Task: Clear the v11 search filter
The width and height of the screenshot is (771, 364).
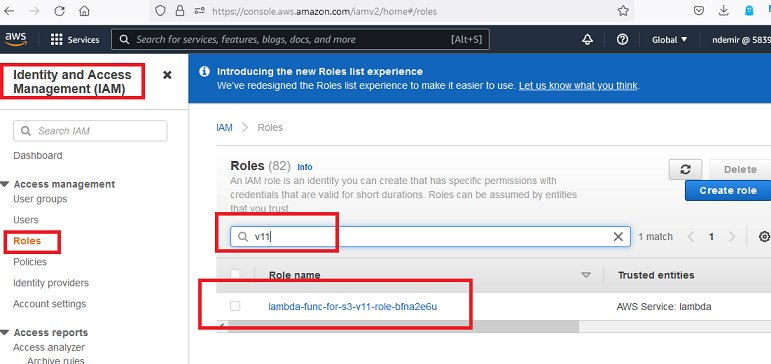Action: coord(619,237)
